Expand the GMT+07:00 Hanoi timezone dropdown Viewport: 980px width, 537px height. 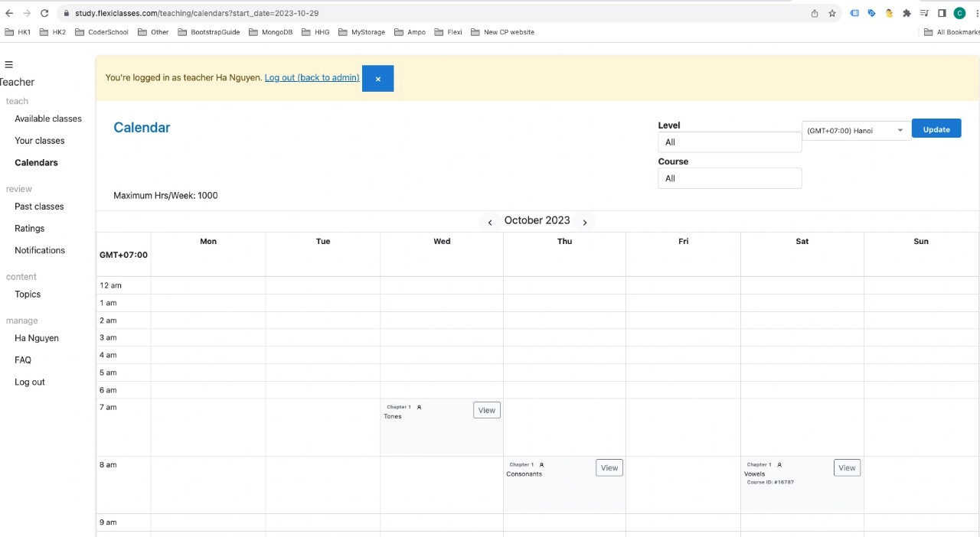click(x=856, y=131)
